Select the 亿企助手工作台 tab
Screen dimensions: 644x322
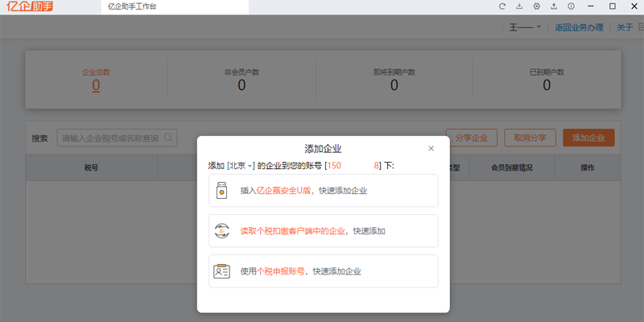tap(175, 7)
